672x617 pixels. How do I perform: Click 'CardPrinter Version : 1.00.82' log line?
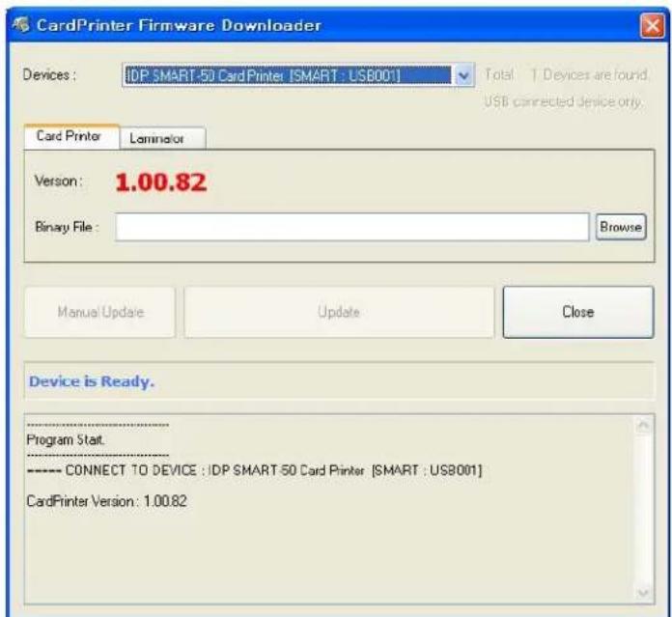[107, 501]
